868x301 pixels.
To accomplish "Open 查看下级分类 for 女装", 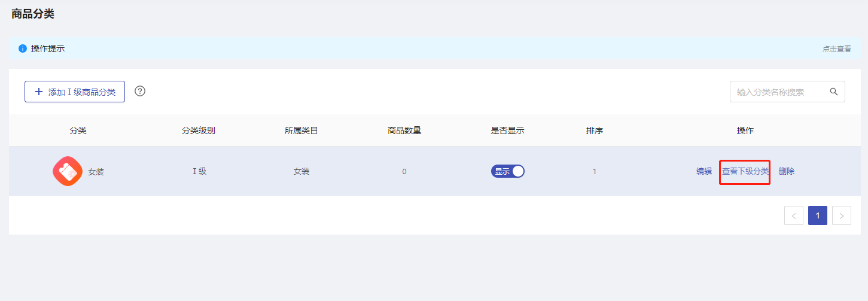I will (745, 171).
